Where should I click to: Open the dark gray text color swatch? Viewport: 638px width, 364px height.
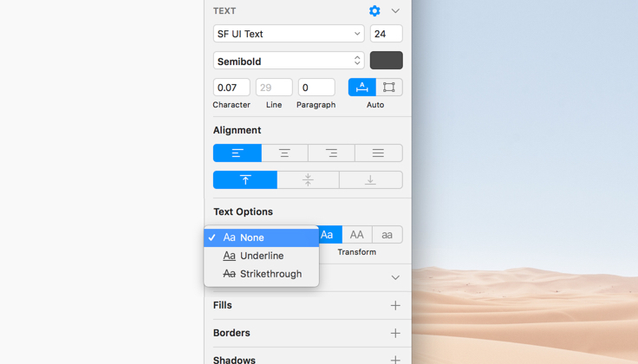click(386, 61)
